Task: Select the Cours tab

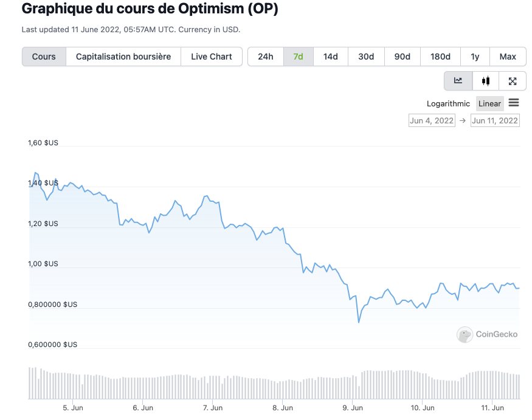Action: pos(44,57)
